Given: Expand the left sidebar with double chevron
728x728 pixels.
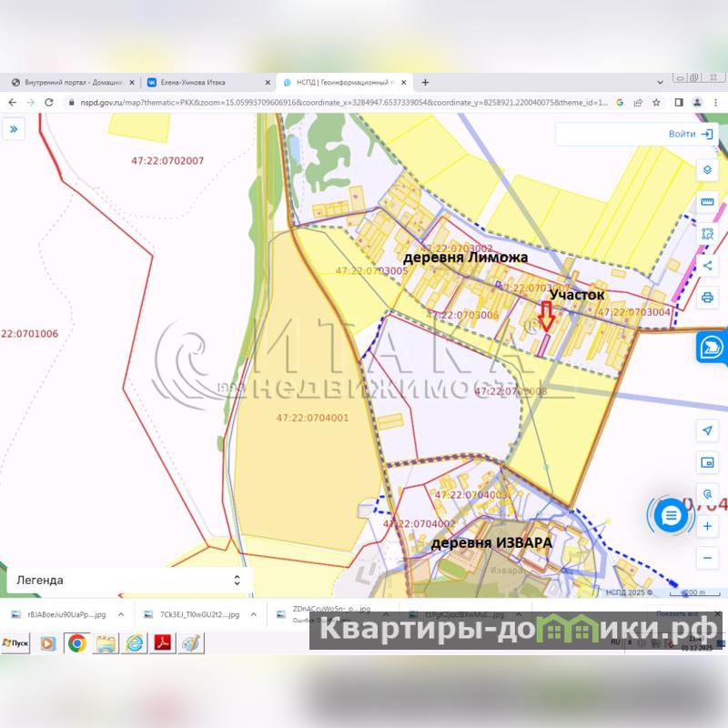Looking at the screenshot, I should 14,130.
